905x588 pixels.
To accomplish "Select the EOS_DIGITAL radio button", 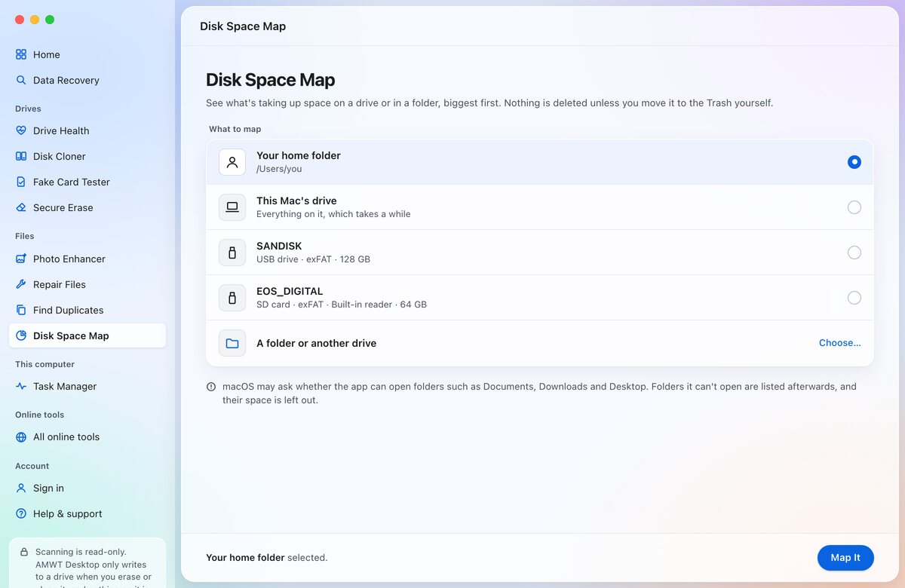I will (854, 298).
